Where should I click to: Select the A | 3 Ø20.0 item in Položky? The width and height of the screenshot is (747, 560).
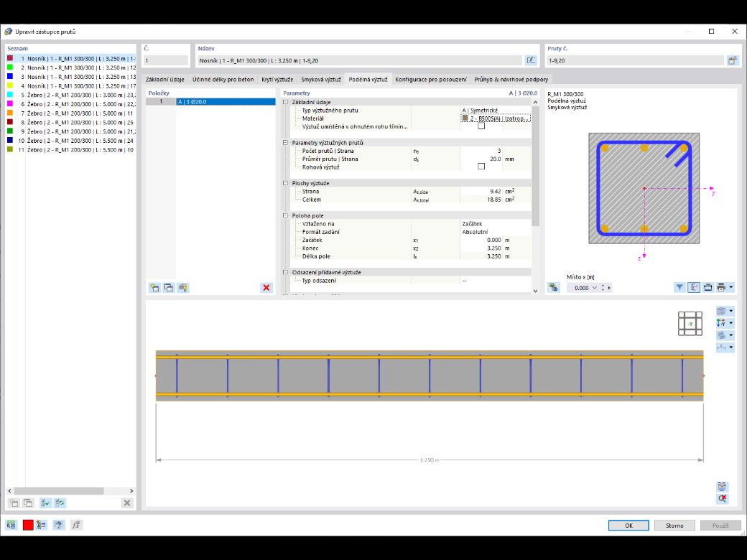click(226, 102)
